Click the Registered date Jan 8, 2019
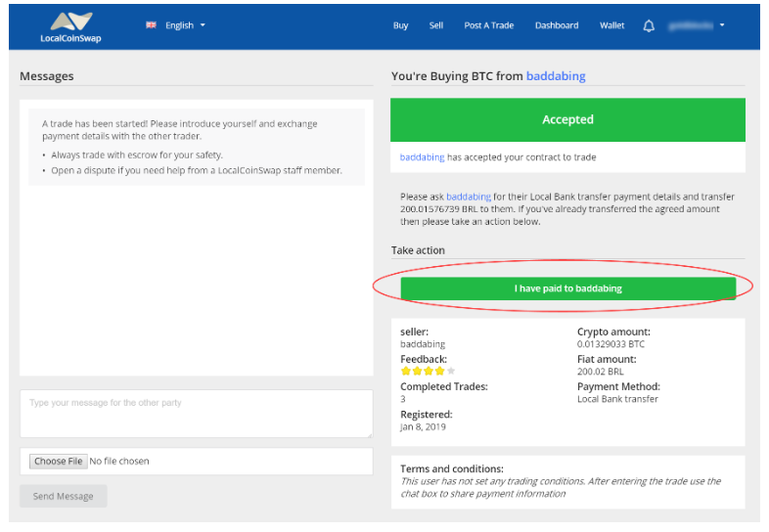The height and width of the screenshot is (532, 769). point(423,427)
